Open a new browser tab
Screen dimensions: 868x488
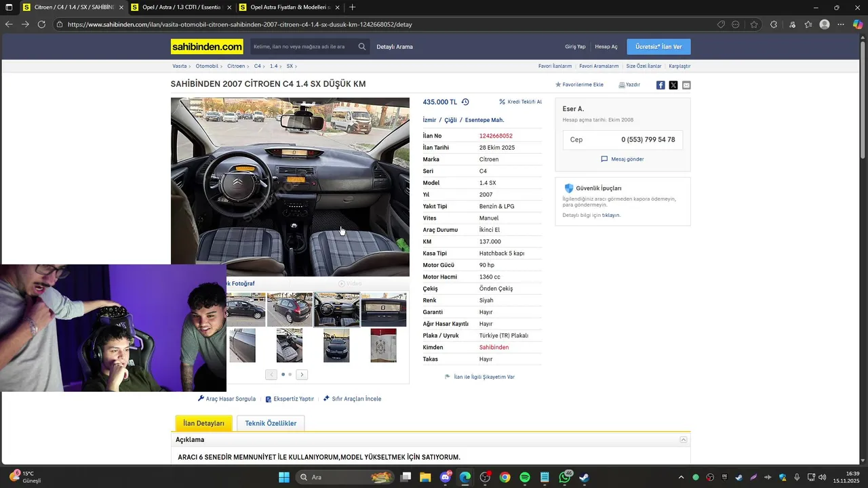(x=352, y=7)
